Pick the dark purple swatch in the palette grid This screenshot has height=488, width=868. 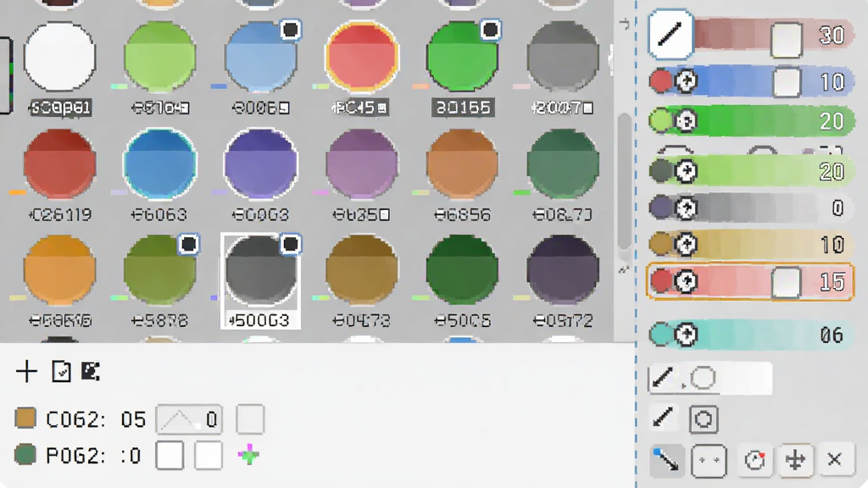pos(563,270)
